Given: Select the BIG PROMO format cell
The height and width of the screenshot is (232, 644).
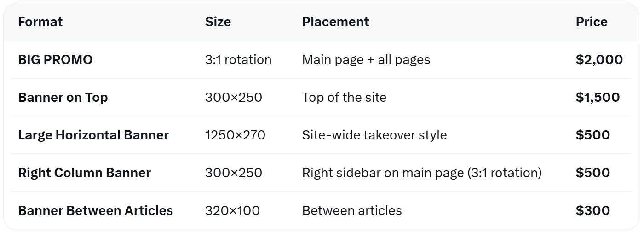Looking at the screenshot, I should [x=55, y=59].
